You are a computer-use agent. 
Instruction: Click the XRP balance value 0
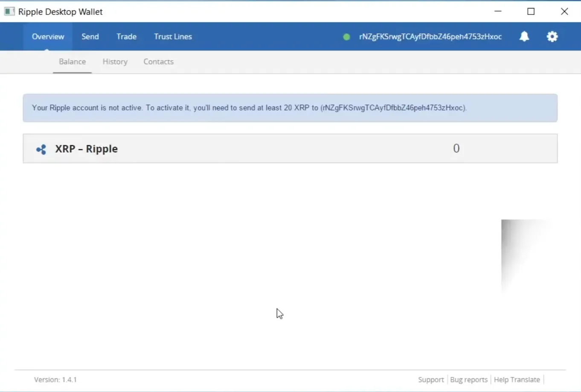point(456,148)
